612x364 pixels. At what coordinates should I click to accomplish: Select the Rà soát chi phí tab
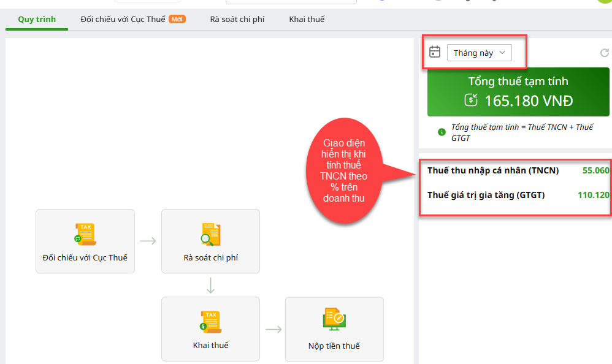237,19
